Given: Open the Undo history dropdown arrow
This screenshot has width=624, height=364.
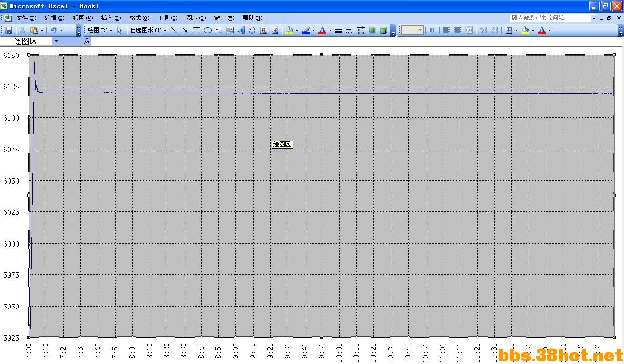Looking at the screenshot, I should click(61, 30).
